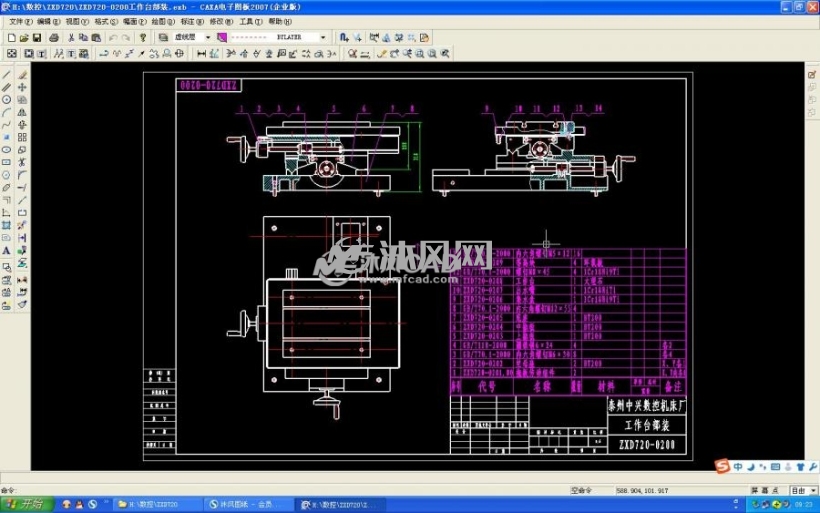The height and width of the screenshot is (513, 820).
Task: Open the 视图(V) menu
Action: [x=77, y=21]
